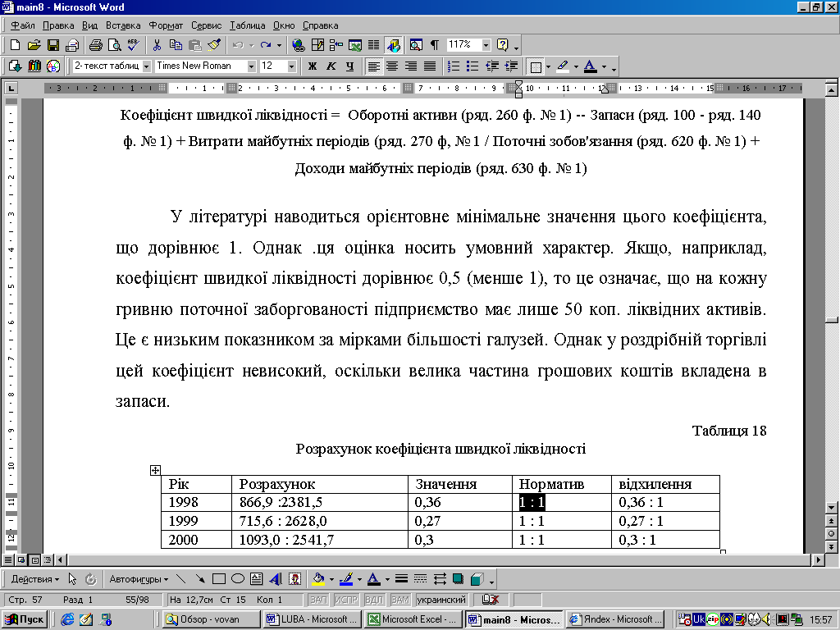Switch to Яndex - Microsoft taskbar window

pos(615,619)
